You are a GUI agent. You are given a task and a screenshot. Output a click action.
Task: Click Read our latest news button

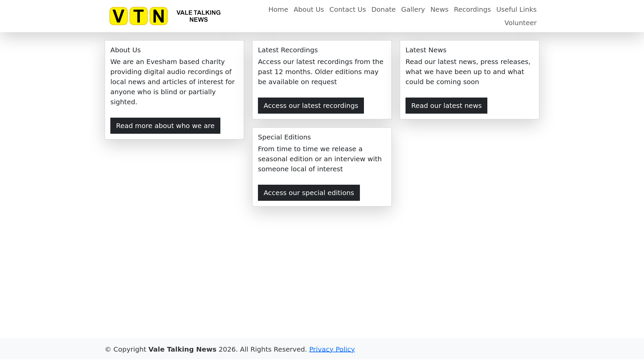click(446, 106)
